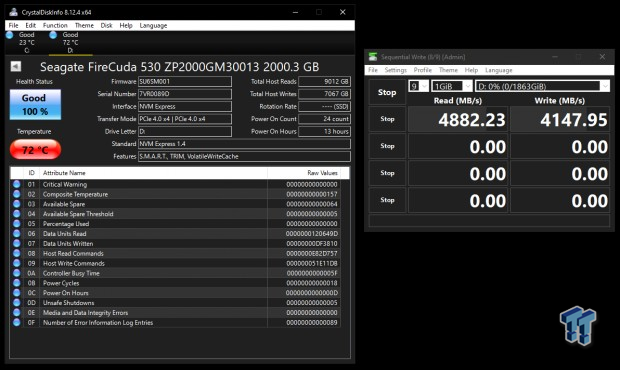The height and width of the screenshot is (370, 620).
Task: Open Language menu in CrystalDiskInfo
Action: tap(153, 25)
